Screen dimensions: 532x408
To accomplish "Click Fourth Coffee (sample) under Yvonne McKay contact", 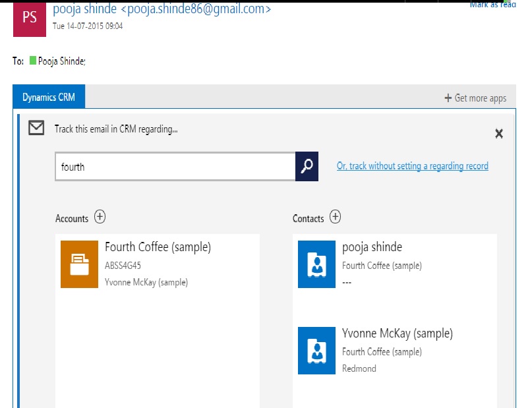I will [382, 352].
